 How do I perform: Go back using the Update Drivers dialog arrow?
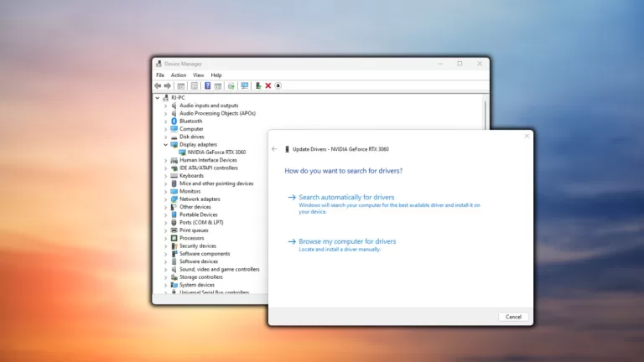pos(274,149)
